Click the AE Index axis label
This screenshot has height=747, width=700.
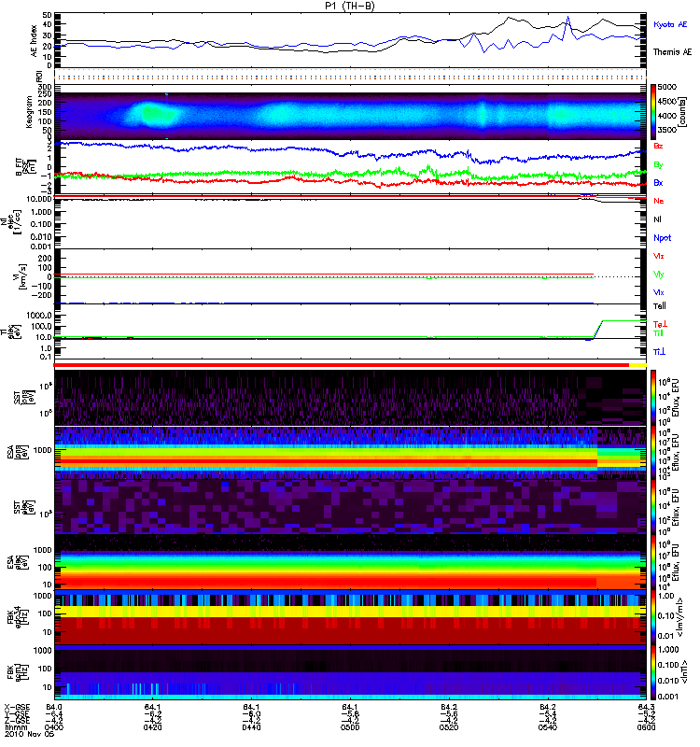[x=35, y=41]
